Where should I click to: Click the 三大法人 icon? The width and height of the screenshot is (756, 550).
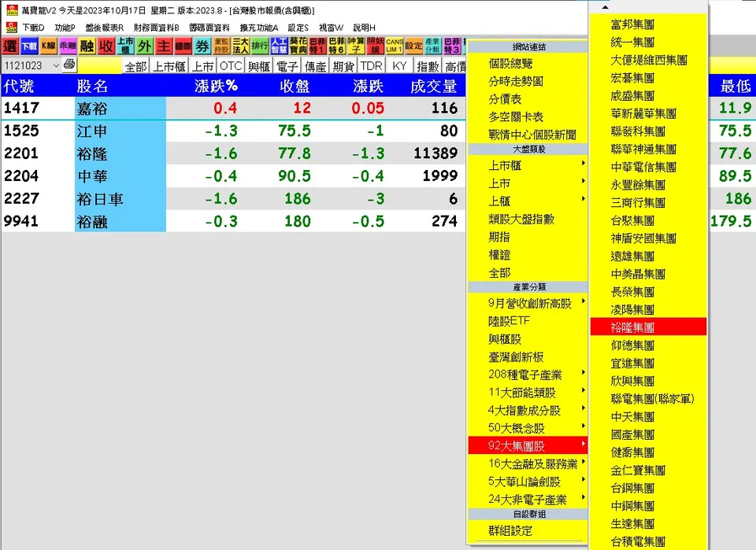click(241, 46)
